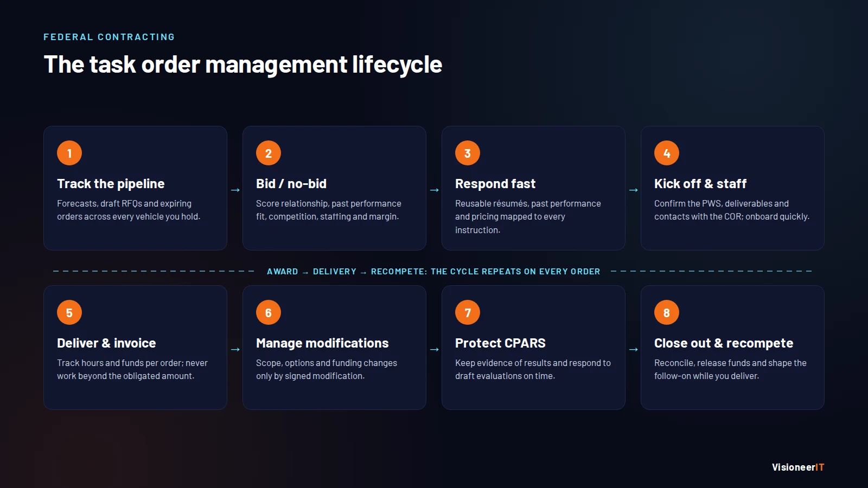The width and height of the screenshot is (868, 488).
Task: Click the orange number 1 badge
Action: pyautogui.click(x=69, y=153)
